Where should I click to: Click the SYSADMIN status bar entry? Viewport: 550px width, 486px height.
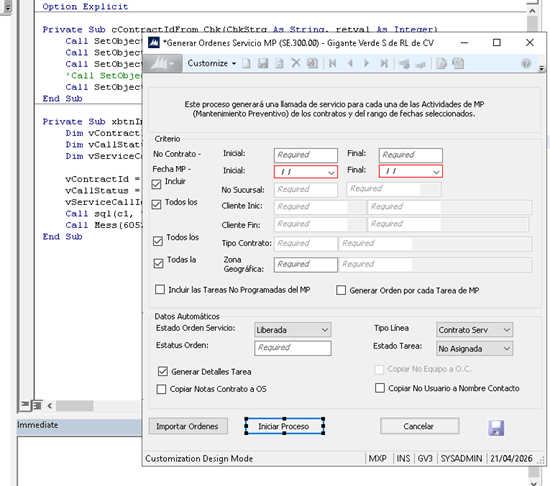[x=462, y=459]
